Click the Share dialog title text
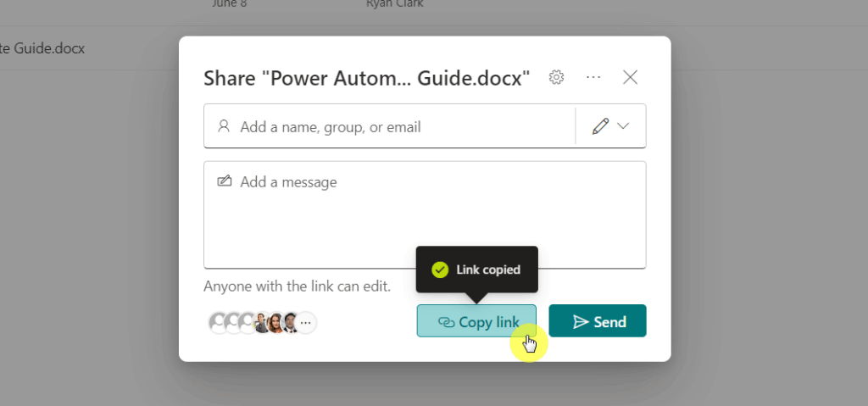Image resolution: width=868 pixels, height=406 pixels. [366, 78]
